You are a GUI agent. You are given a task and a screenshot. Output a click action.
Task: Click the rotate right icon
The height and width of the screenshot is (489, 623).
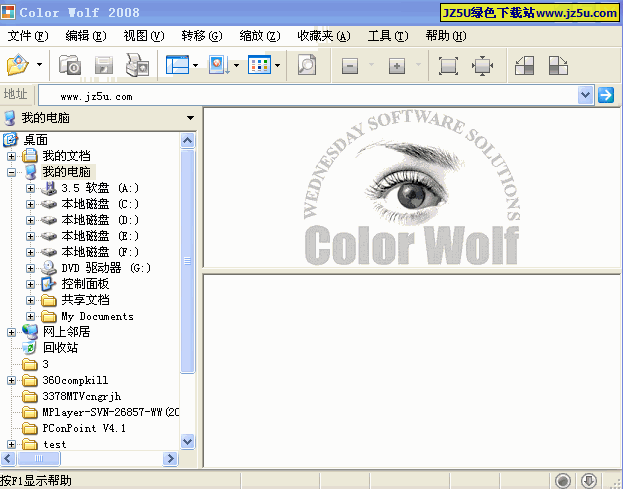click(x=558, y=66)
